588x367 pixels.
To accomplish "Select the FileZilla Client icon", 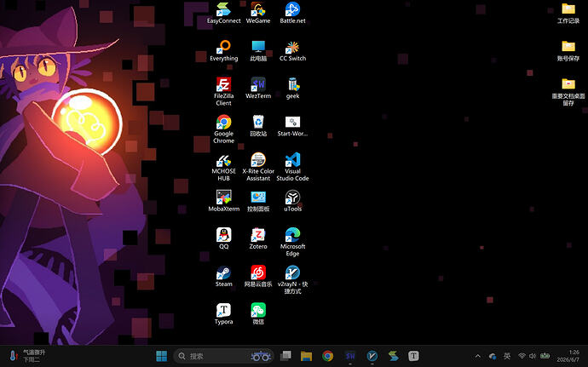I will [223, 92].
